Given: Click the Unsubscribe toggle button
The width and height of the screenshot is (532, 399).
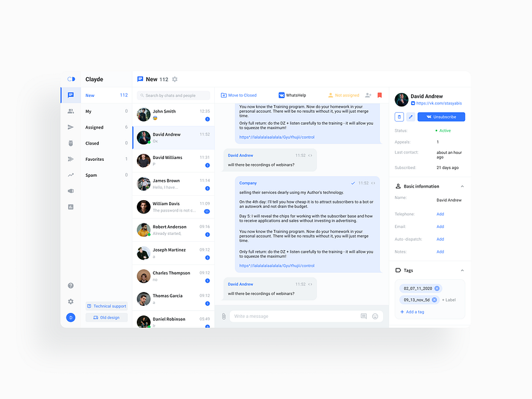Looking at the screenshot, I should 441,117.
